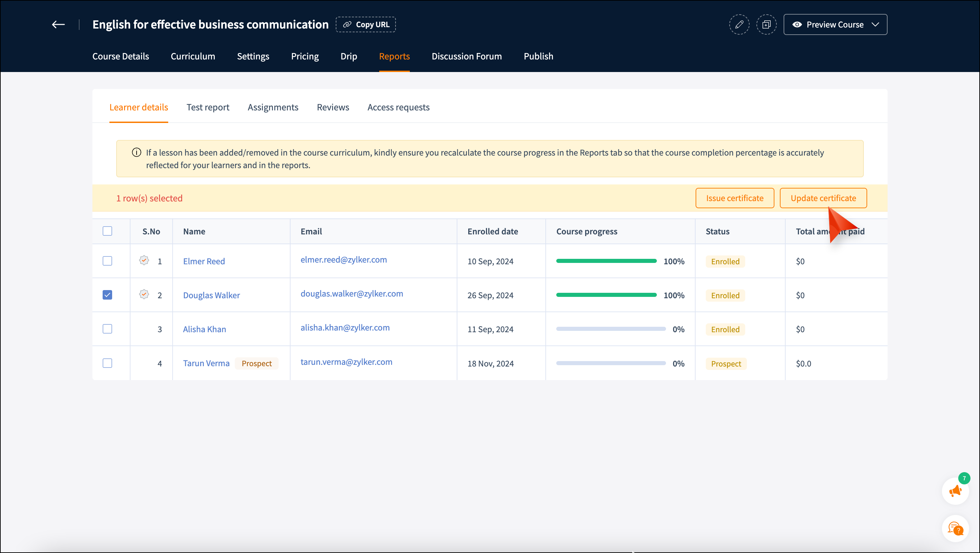Open the help chat bubble icon
This screenshot has height=553, width=980.
click(x=955, y=529)
